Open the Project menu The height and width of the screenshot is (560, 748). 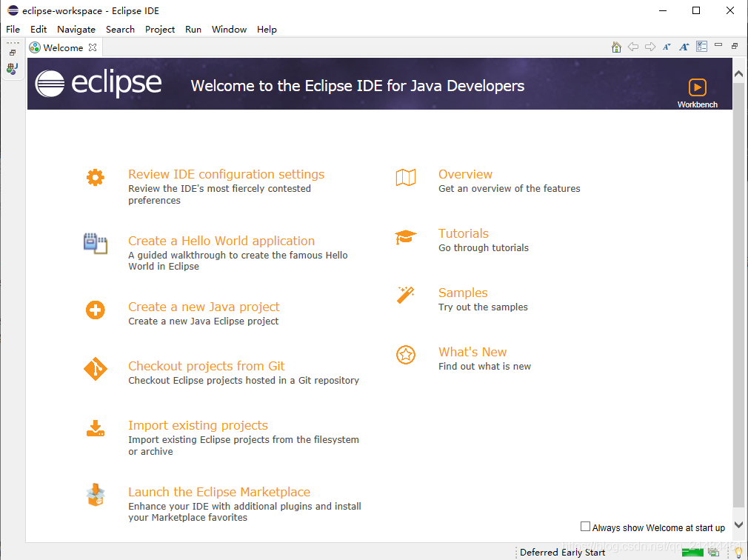(x=160, y=29)
